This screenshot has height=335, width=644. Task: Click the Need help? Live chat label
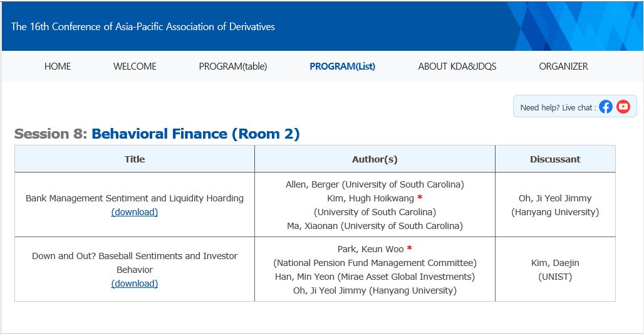click(x=558, y=108)
